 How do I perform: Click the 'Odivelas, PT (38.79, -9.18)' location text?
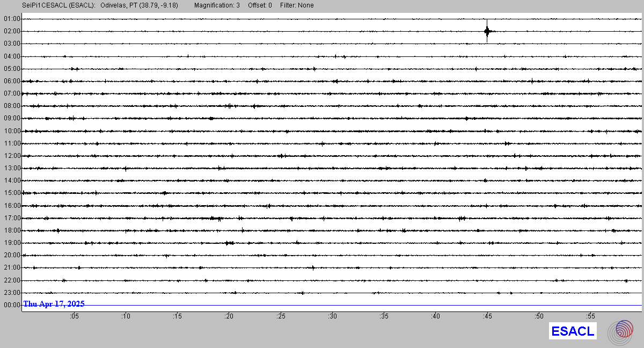tap(139, 5)
